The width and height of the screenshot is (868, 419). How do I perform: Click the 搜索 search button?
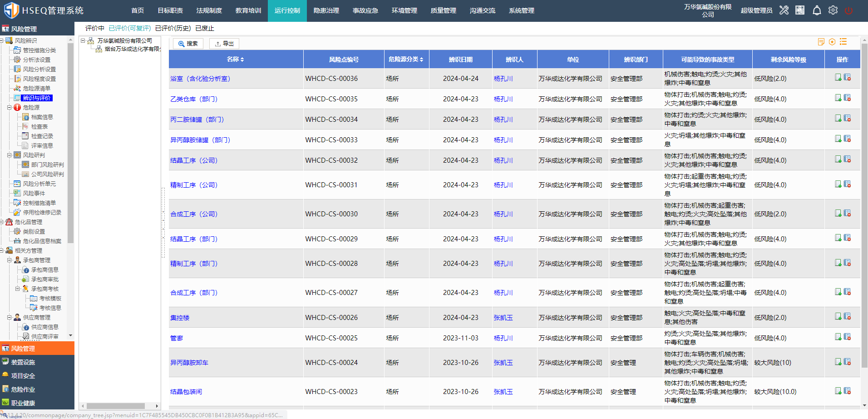tap(188, 44)
